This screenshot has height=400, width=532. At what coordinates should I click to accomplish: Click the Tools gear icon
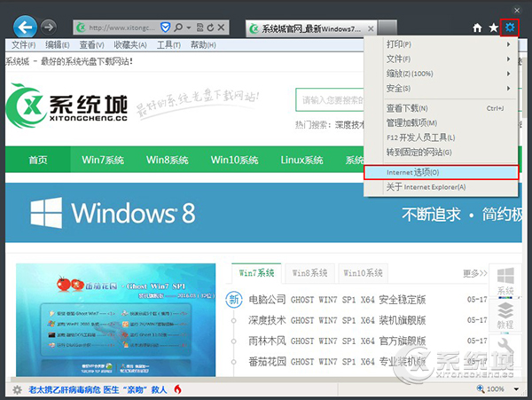point(510,27)
